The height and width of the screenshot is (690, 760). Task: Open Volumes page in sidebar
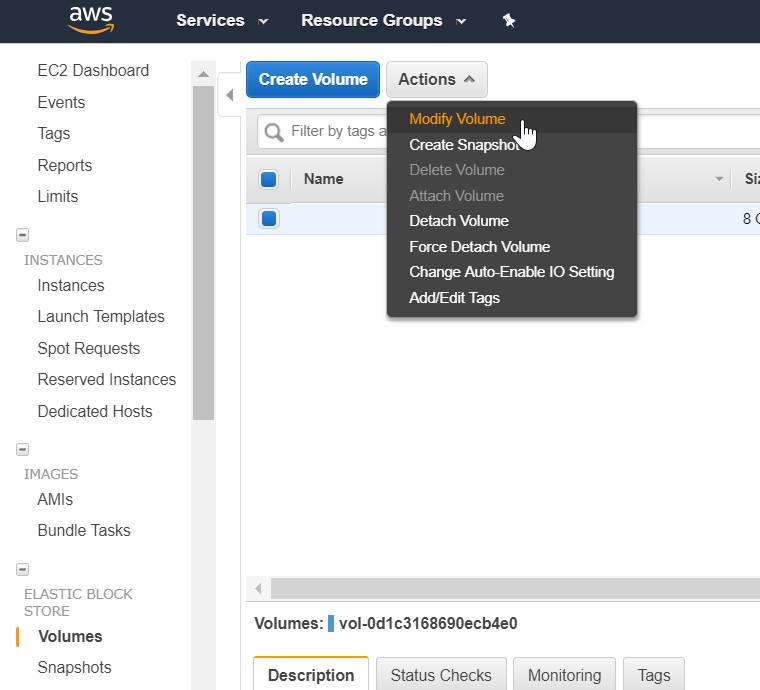[x=70, y=637]
